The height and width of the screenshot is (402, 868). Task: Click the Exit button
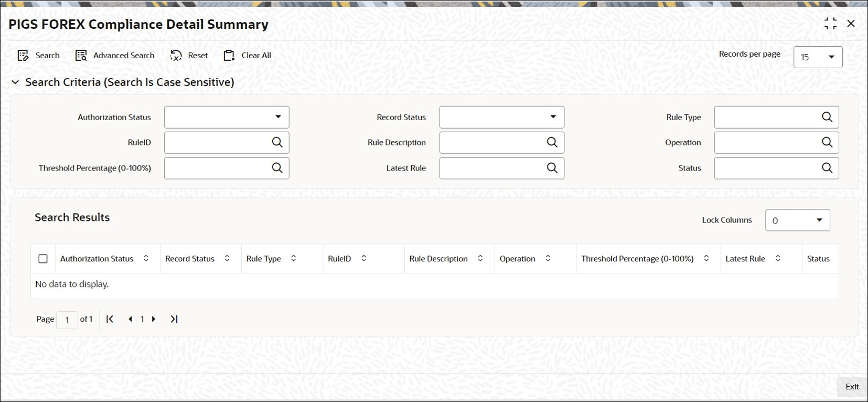coord(852,387)
